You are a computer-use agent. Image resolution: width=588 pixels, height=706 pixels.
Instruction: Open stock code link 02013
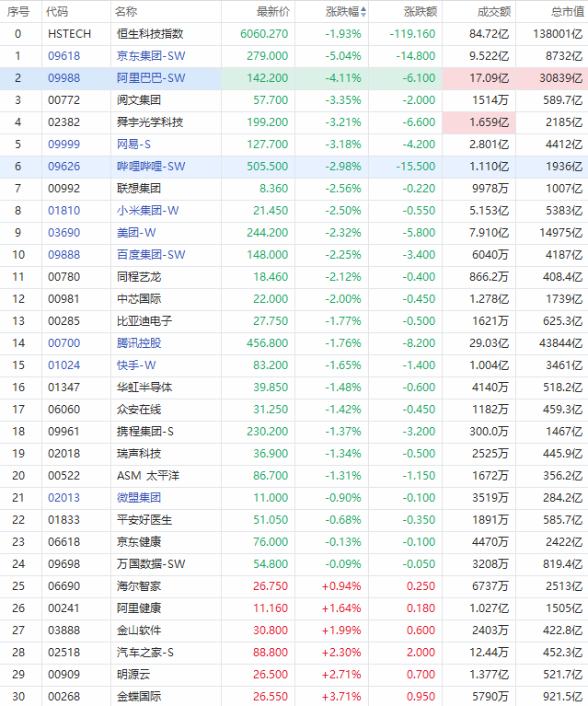[63, 498]
